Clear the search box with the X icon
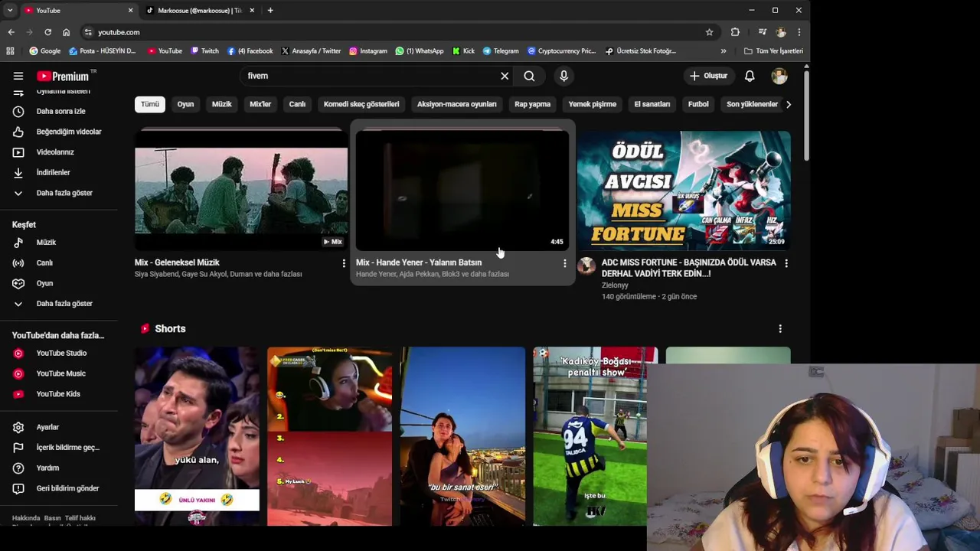 coord(505,76)
